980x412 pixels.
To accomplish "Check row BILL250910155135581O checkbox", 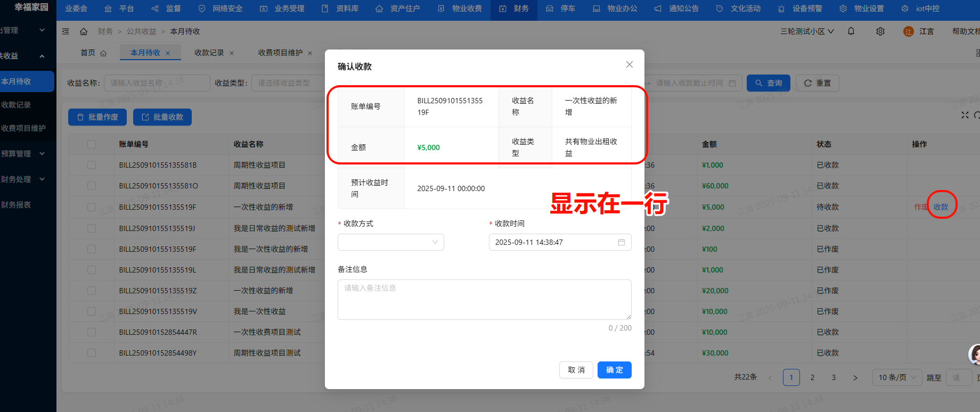I will [x=92, y=186].
